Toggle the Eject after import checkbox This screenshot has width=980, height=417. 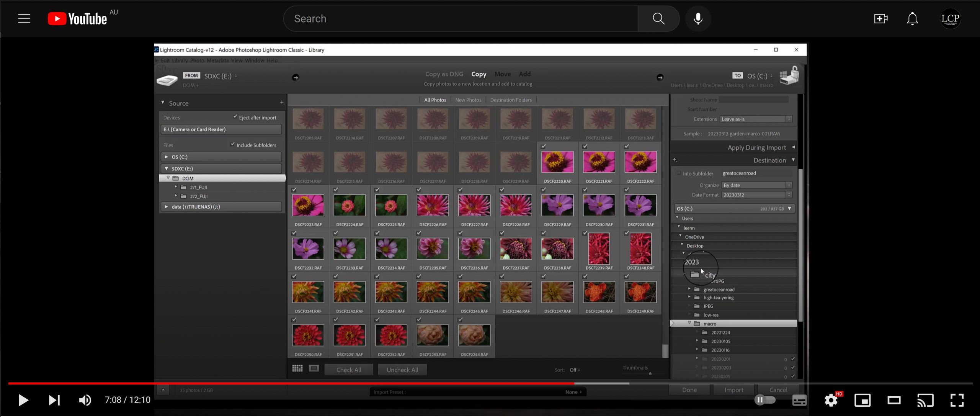pyautogui.click(x=235, y=117)
